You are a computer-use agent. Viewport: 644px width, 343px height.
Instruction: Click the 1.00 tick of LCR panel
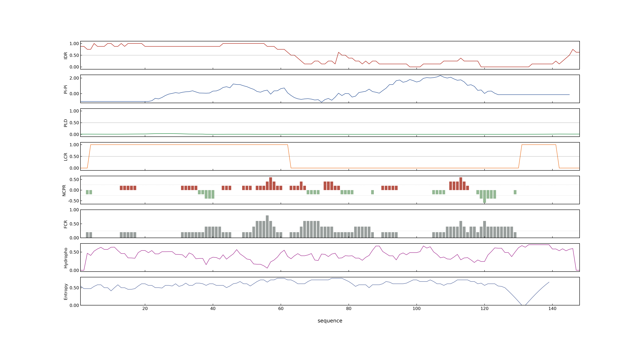click(74, 145)
